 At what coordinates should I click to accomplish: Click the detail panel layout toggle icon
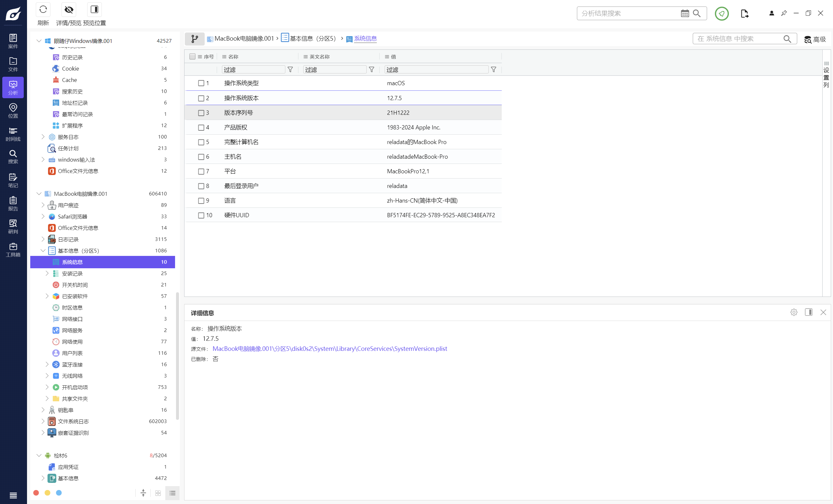[808, 312]
